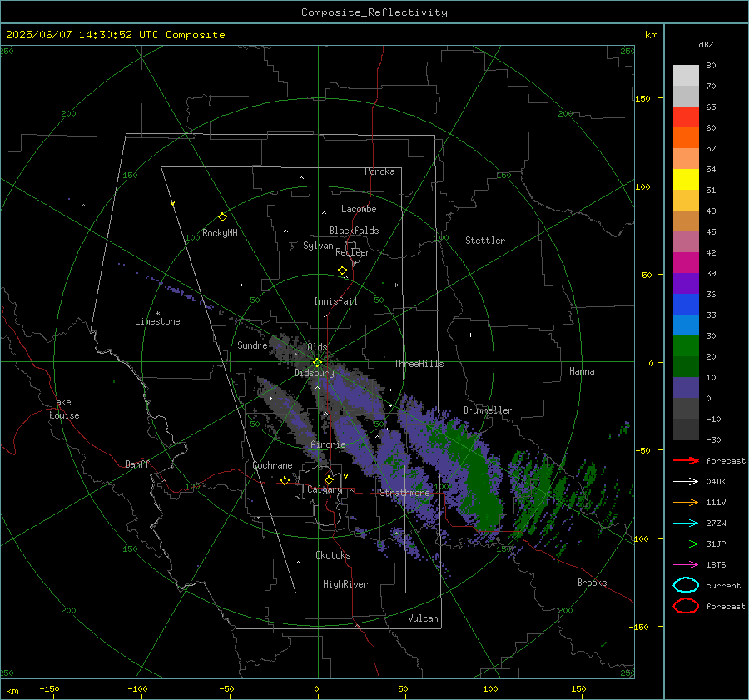
Task: Click the yellow diamond marker below RedDeer
Action: [342, 271]
